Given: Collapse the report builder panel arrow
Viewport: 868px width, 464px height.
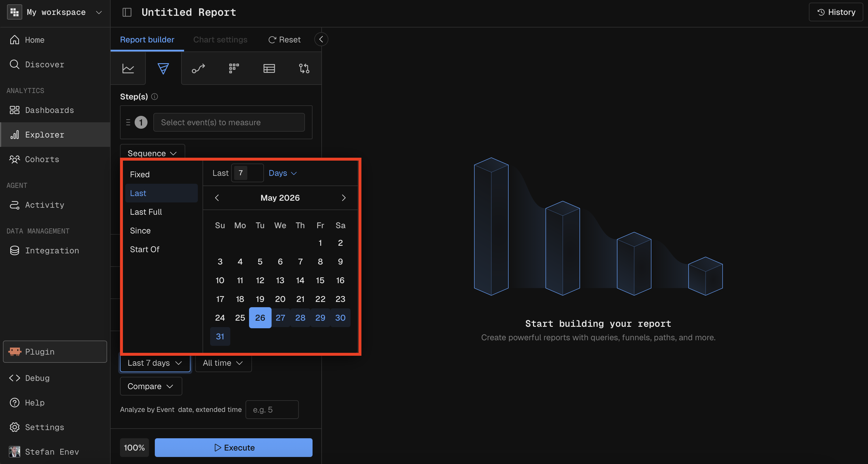Looking at the screenshot, I should click(x=321, y=39).
